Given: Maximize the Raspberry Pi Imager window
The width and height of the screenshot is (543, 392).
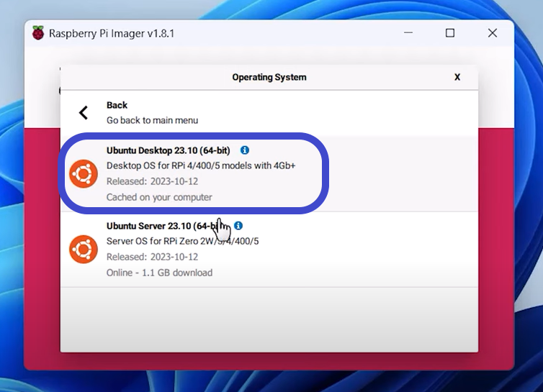Looking at the screenshot, I should coord(450,33).
